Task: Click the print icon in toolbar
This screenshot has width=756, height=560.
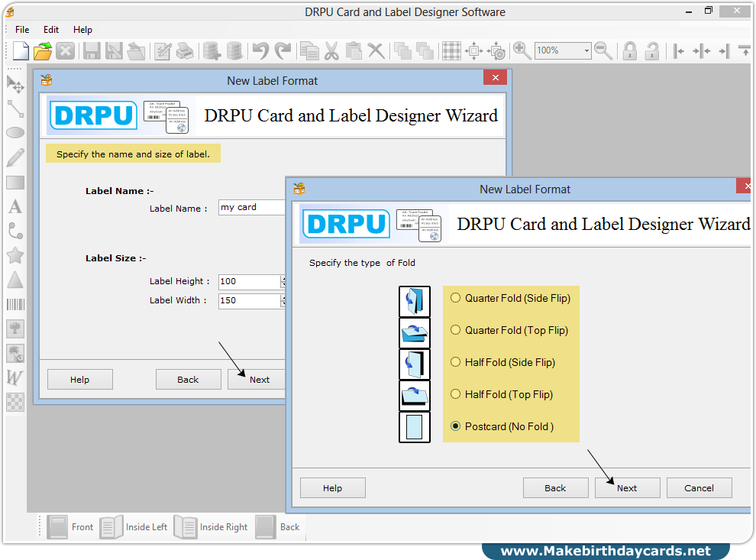Action: point(185,50)
